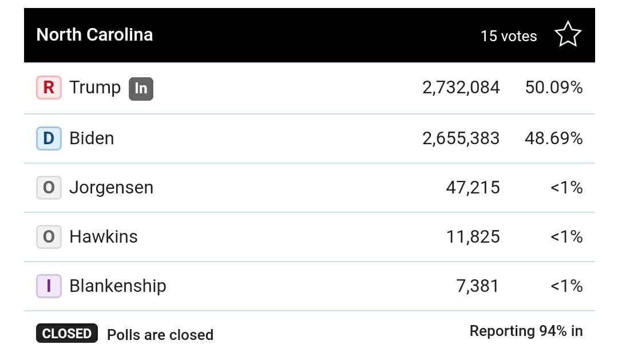
Task: Click Trump's vote count 2,732,084
Action: [x=461, y=88]
